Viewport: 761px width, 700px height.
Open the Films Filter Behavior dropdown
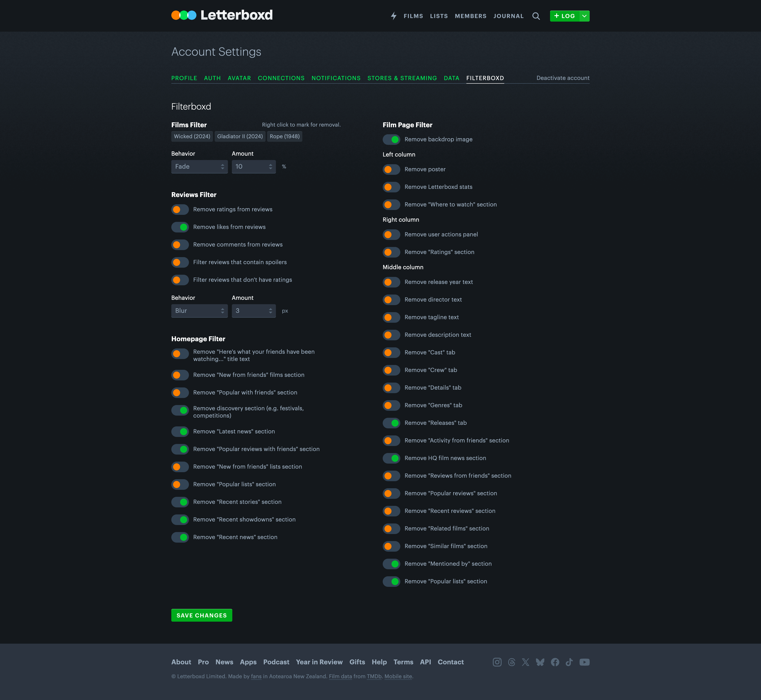coord(199,166)
